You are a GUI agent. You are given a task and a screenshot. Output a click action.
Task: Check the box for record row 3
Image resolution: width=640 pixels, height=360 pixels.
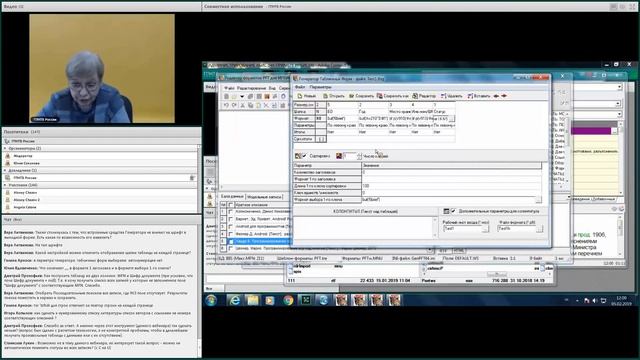click(x=231, y=227)
